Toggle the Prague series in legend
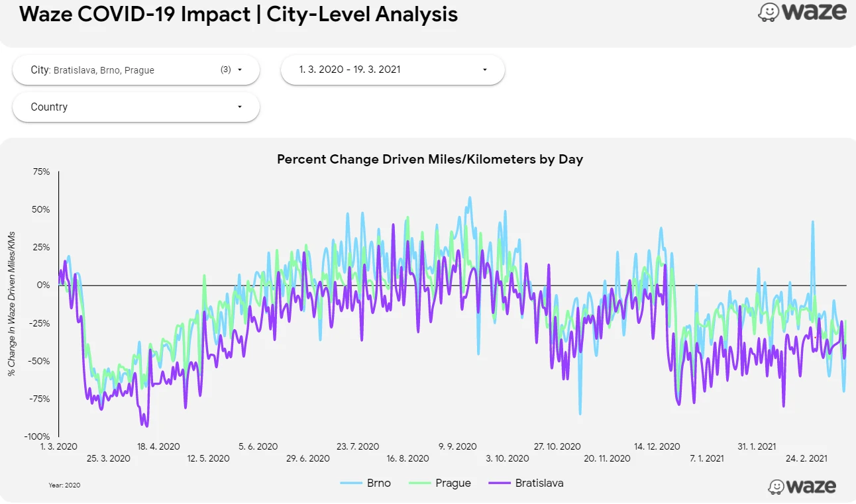 point(453,483)
